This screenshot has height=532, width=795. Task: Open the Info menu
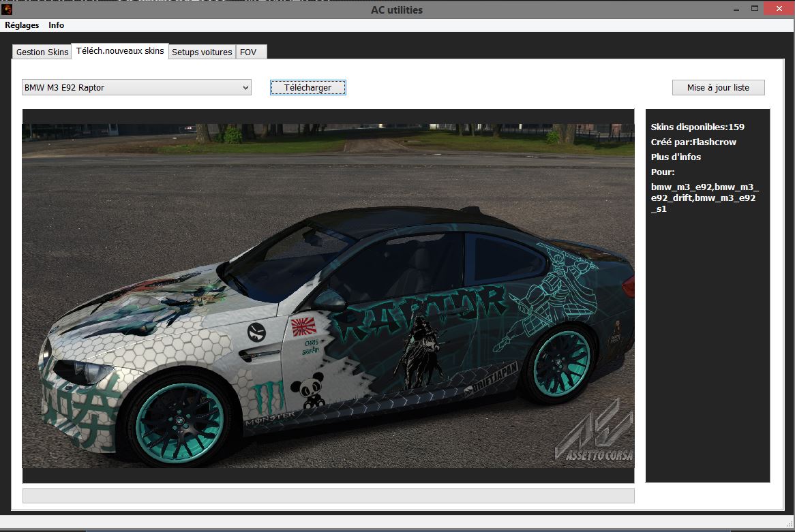(x=57, y=25)
